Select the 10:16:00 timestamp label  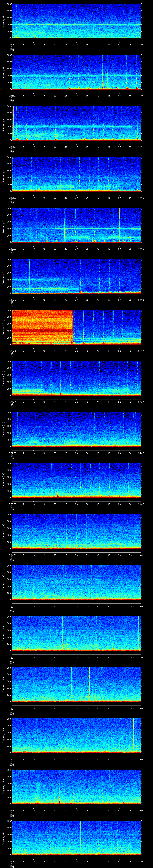pos(12,147)
